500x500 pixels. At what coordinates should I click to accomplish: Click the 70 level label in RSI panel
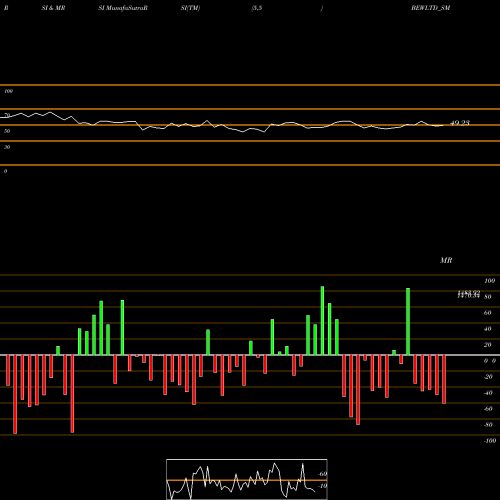point(7,115)
